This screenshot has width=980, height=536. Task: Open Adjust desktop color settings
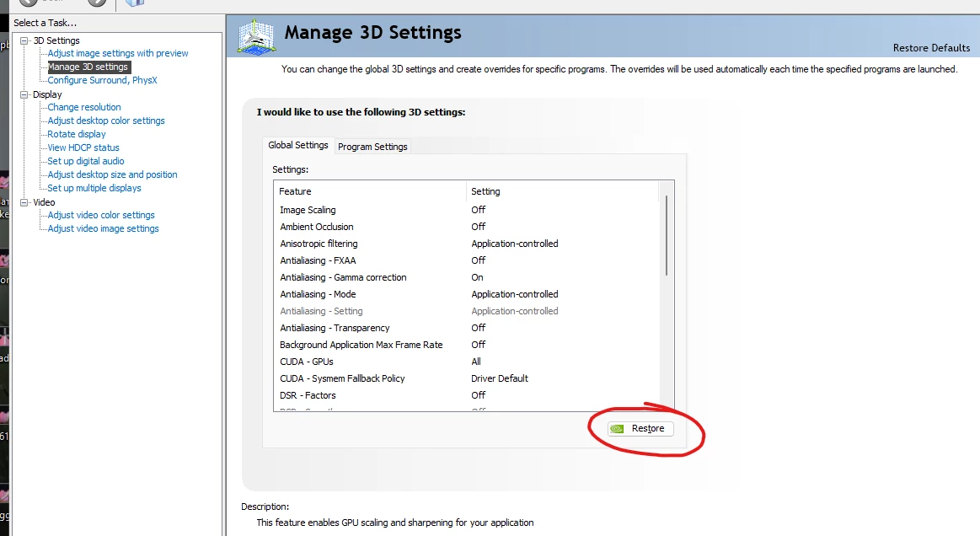105,121
